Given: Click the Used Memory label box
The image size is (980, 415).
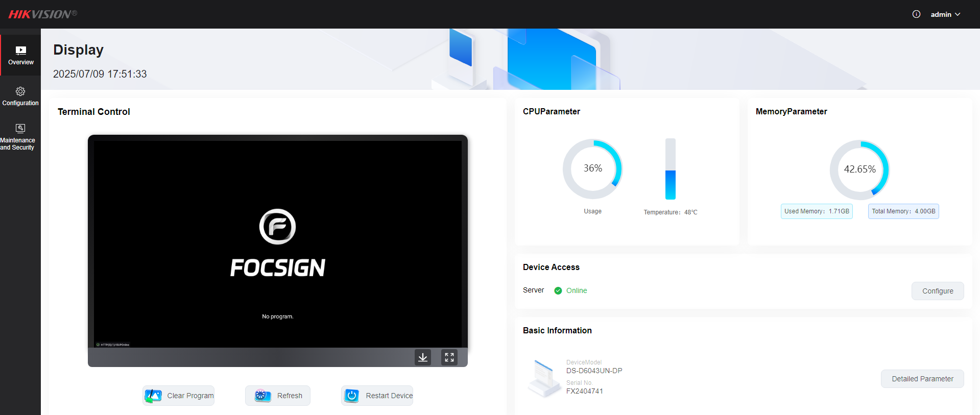Looking at the screenshot, I should pyautogui.click(x=817, y=211).
